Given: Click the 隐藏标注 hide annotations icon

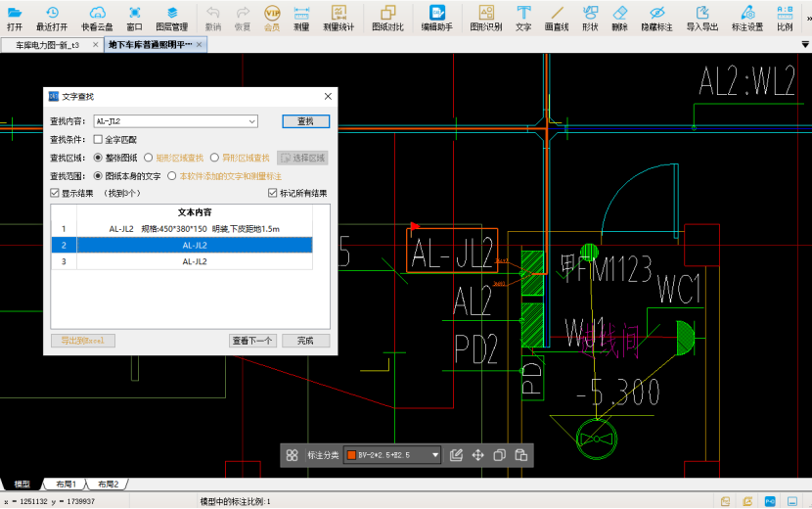Looking at the screenshot, I should pyautogui.click(x=654, y=18).
